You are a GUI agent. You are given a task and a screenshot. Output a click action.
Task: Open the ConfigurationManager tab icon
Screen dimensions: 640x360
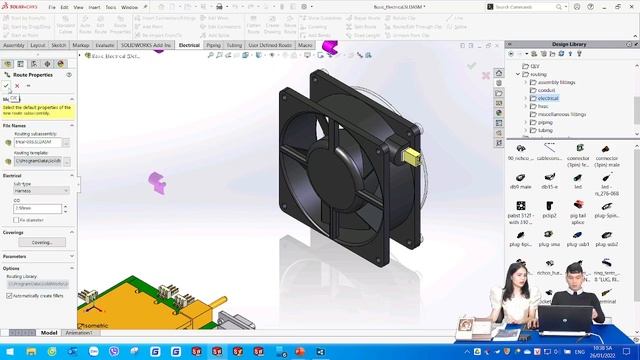coord(34,64)
